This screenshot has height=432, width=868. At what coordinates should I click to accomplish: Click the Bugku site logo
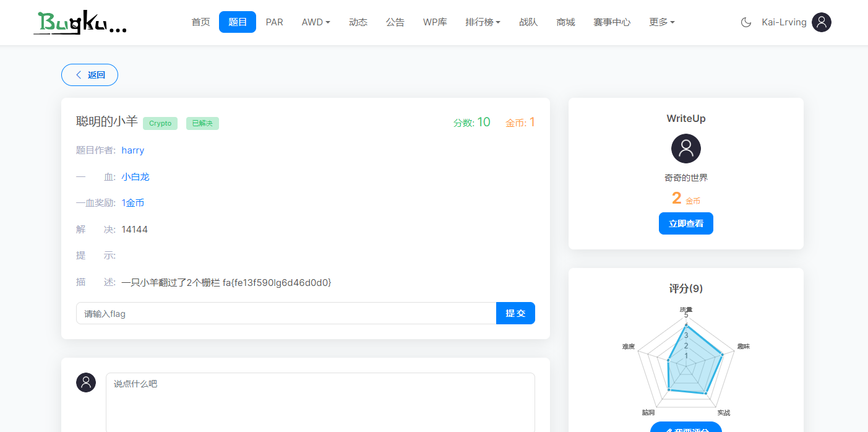[x=80, y=22]
